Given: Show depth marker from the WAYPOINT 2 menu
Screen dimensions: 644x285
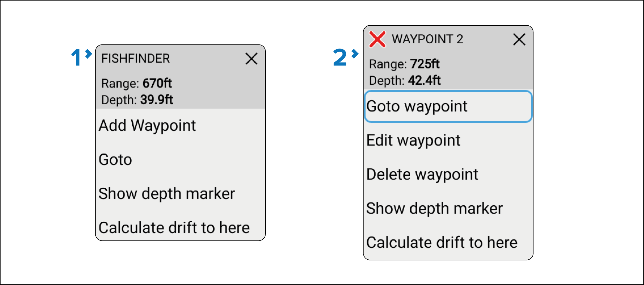Looking at the screenshot, I should pyautogui.click(x=434, y=209).
